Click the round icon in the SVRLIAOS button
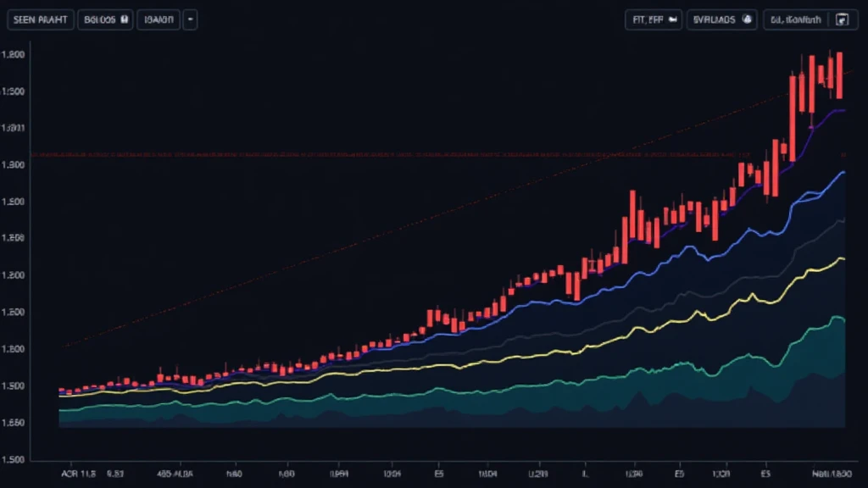 pyautogui.click(x=748, y=19)
